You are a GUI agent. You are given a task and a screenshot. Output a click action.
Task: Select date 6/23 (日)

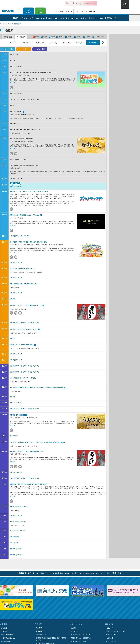[x=93, y=43]
